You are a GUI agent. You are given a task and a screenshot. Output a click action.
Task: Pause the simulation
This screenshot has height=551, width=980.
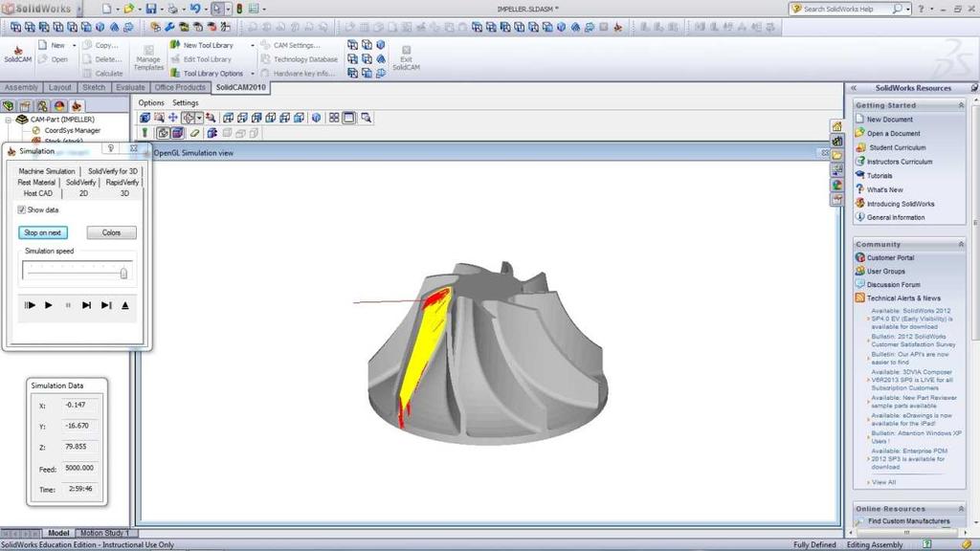(68, 305)
